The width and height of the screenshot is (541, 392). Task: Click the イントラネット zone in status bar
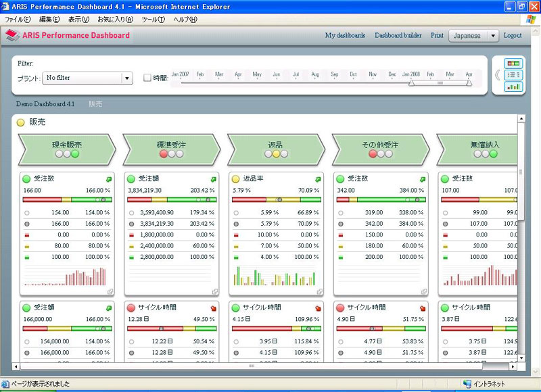point(484,384)
